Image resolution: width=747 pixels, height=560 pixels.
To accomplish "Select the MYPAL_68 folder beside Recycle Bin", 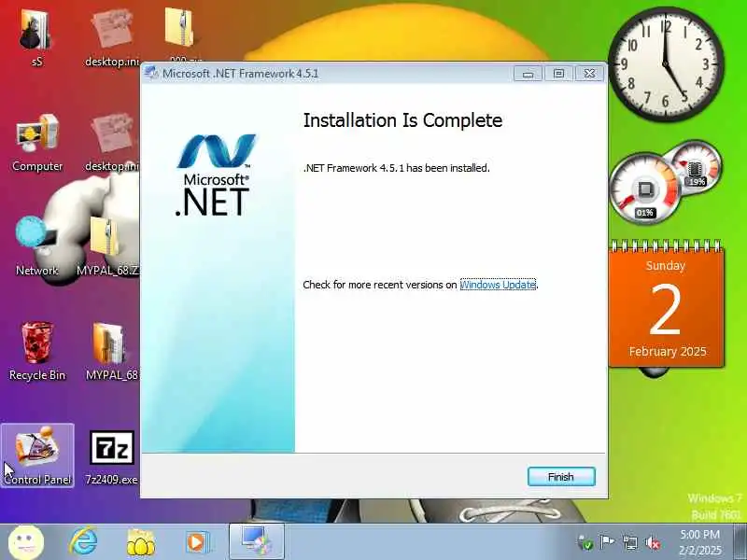I will point(112,352).
